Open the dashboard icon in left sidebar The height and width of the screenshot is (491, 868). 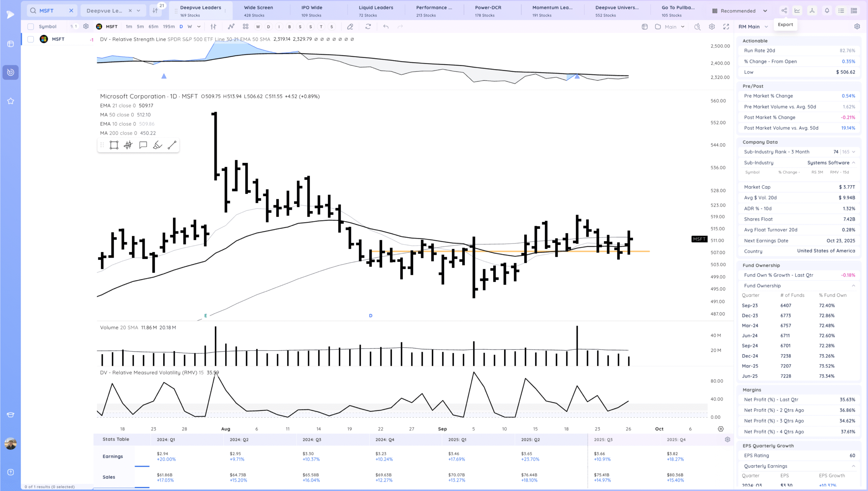tap(11, 44)
